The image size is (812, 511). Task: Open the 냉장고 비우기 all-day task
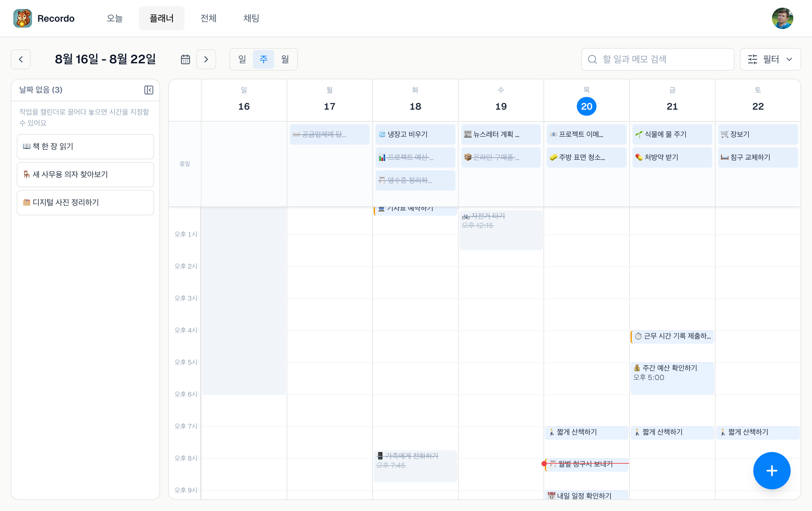[415, 134]
